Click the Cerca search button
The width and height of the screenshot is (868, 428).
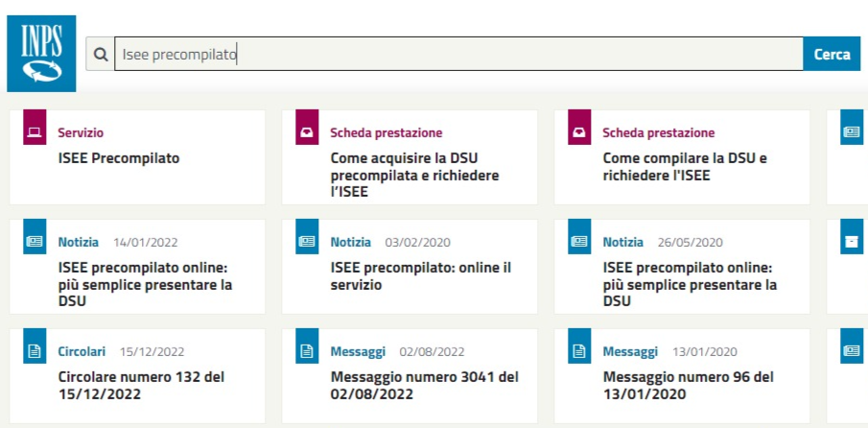point(832,55)
